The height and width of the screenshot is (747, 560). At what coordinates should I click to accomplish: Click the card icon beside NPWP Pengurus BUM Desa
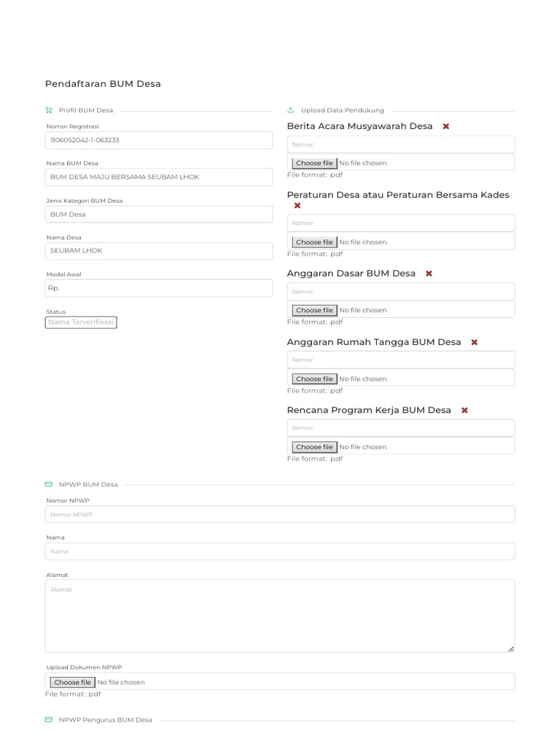tap(49, 720)
